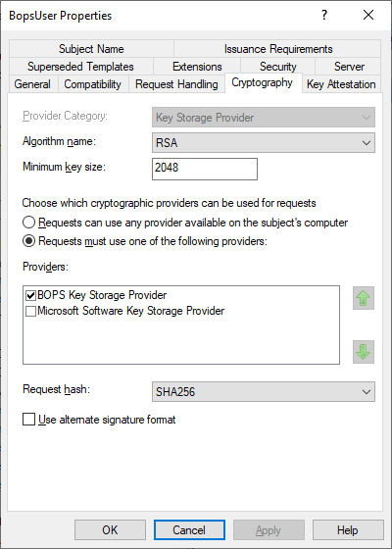The width and height of the screenshot is (392, 549).
Task: Go to the Key Attestation tab
Action: pyautogui.click(x=341, y=84)
